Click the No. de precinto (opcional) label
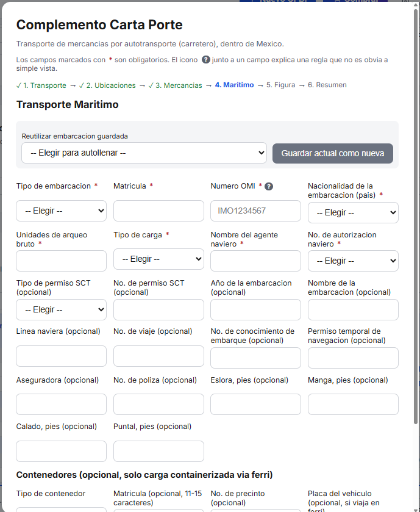 [238, 498]
